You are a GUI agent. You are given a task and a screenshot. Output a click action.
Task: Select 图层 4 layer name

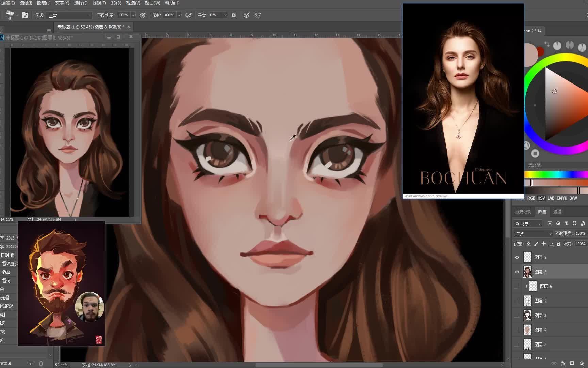540,330
